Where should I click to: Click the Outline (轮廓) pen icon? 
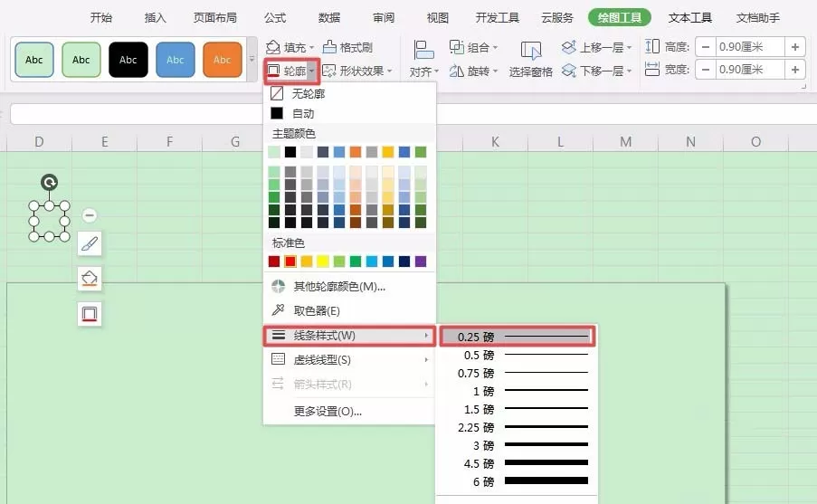(x=273, y=71)
